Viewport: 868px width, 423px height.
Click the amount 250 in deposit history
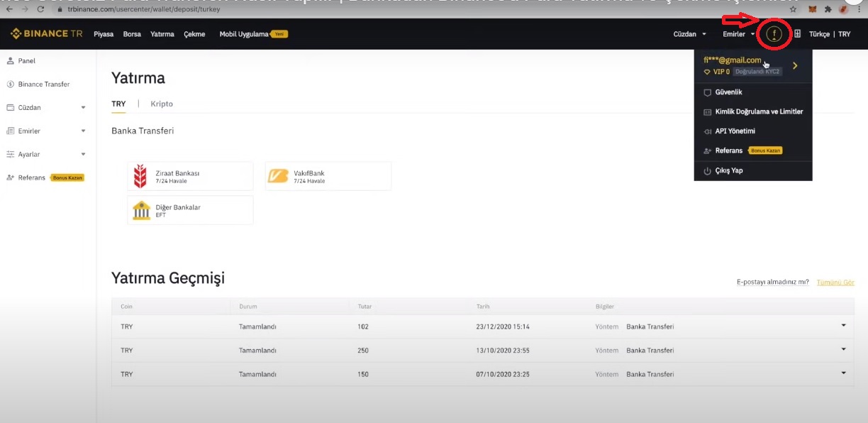363,351
